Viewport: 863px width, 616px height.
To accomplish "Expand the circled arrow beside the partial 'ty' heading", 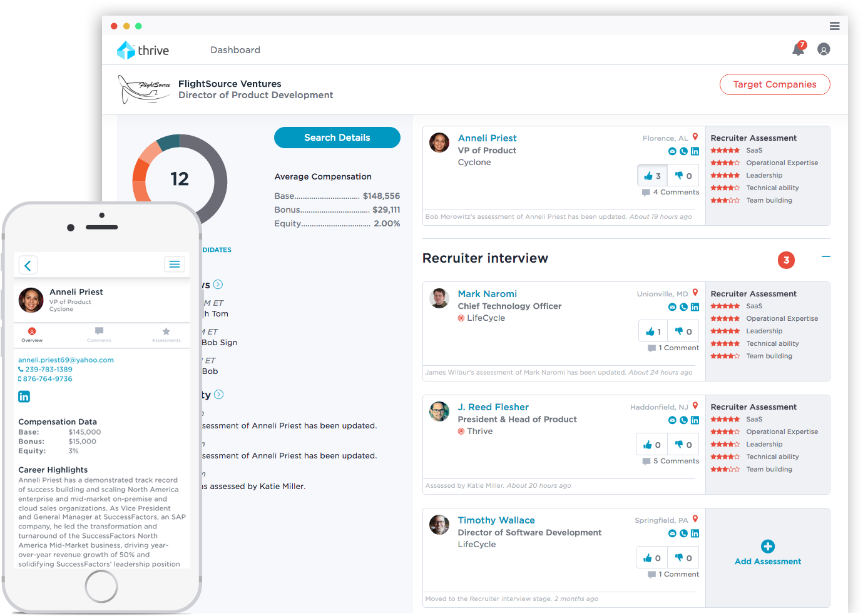I will tap(218, 395).
